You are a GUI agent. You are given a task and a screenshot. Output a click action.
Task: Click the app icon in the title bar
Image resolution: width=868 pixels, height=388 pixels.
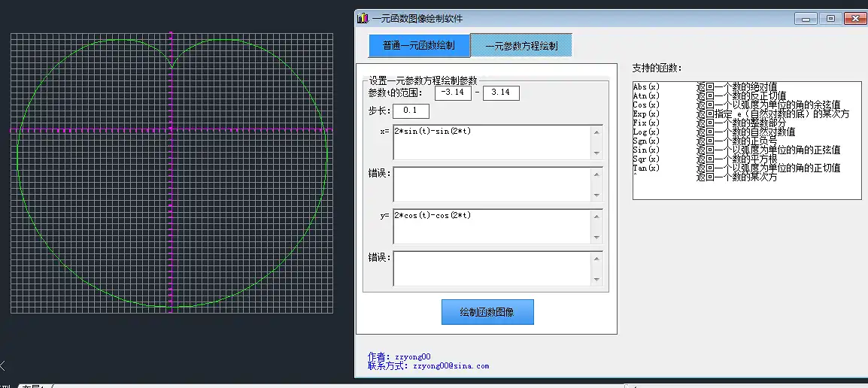363,18
